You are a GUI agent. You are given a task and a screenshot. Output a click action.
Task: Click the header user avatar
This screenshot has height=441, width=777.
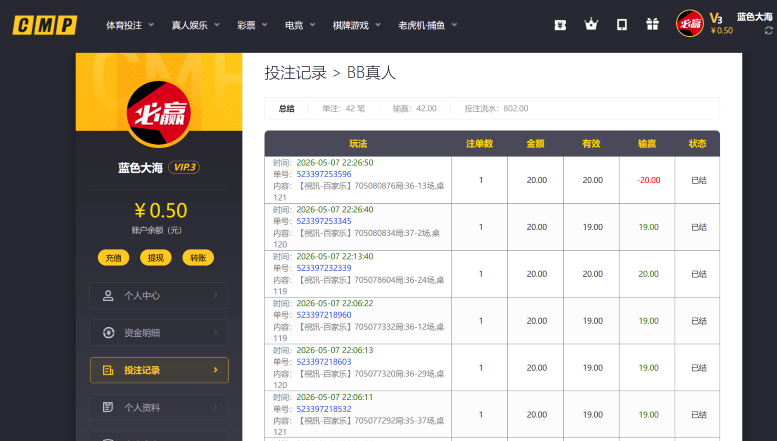(x=690, y=23)
